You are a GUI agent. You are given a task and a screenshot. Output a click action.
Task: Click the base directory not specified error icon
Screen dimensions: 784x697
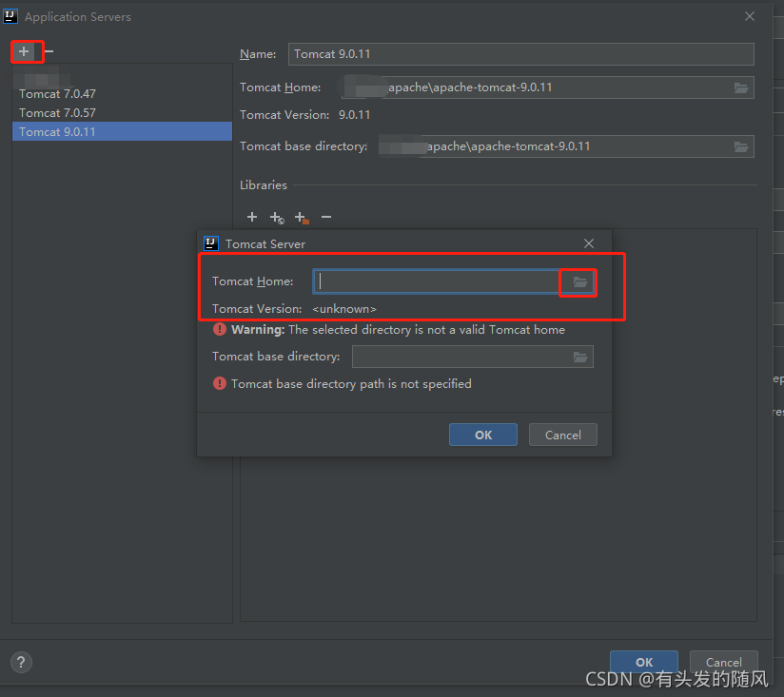(x=220, y=383)
